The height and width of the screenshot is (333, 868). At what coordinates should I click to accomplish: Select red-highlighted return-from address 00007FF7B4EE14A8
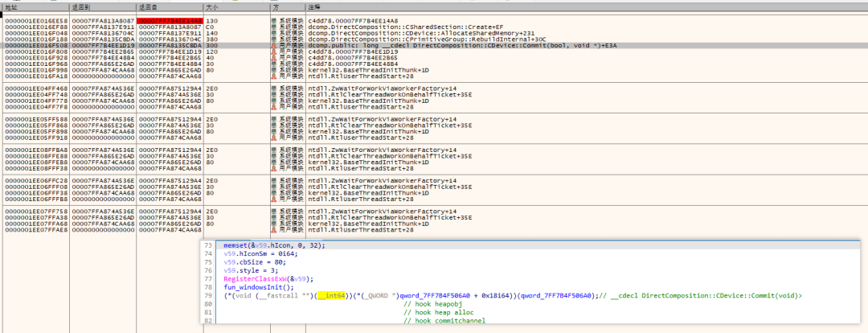[170, 20]
